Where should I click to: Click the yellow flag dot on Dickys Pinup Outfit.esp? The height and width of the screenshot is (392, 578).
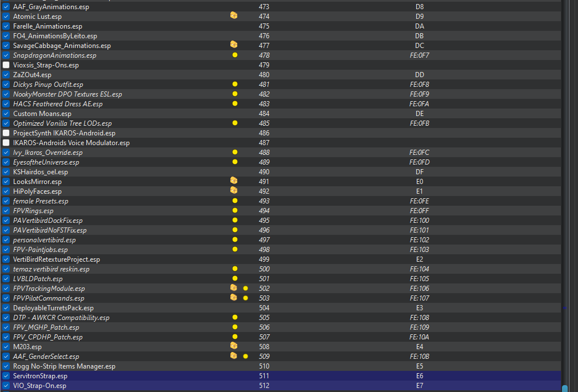pyautogui.click(x=235, y=85)
